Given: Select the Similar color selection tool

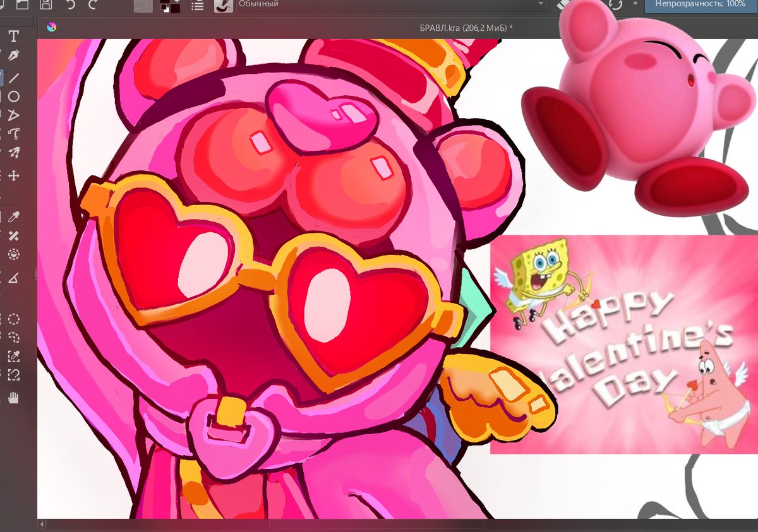Looking at the screenshot, I should 13,357.
